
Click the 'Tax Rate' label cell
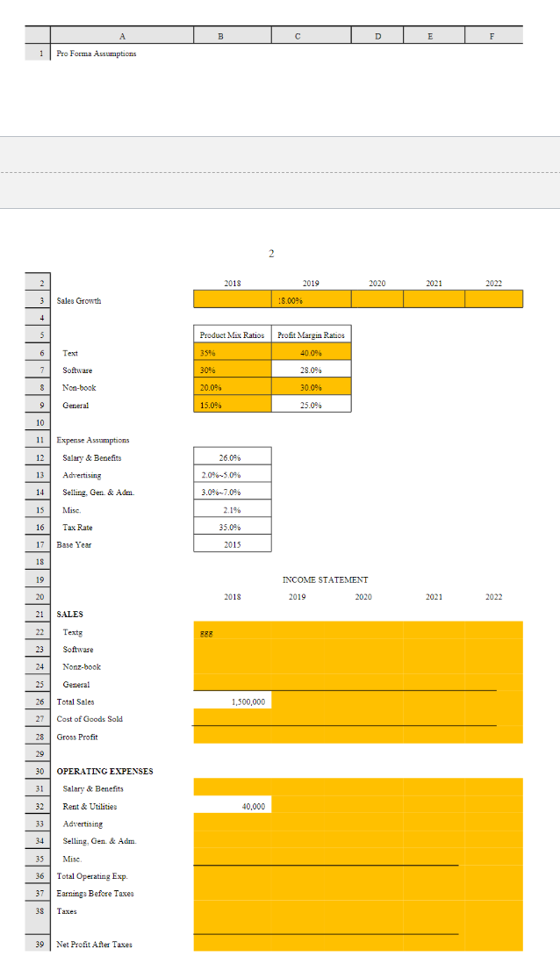77,528
